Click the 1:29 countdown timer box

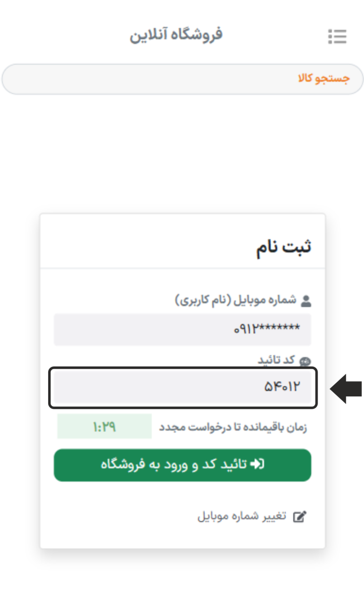pos(104,426)
